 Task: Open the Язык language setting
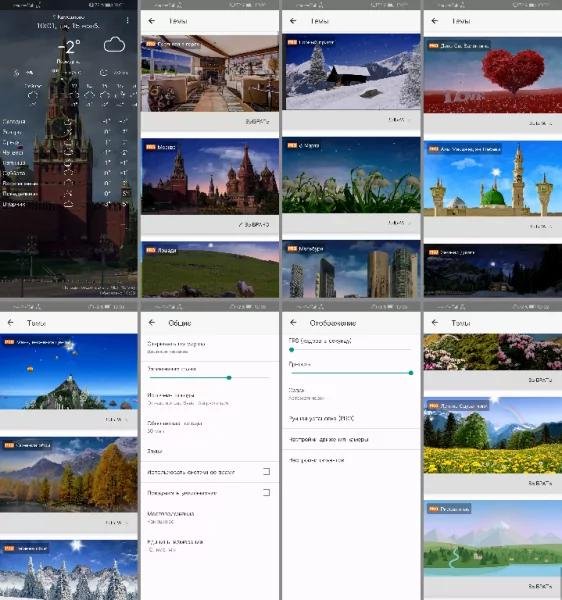coord(210,451)
